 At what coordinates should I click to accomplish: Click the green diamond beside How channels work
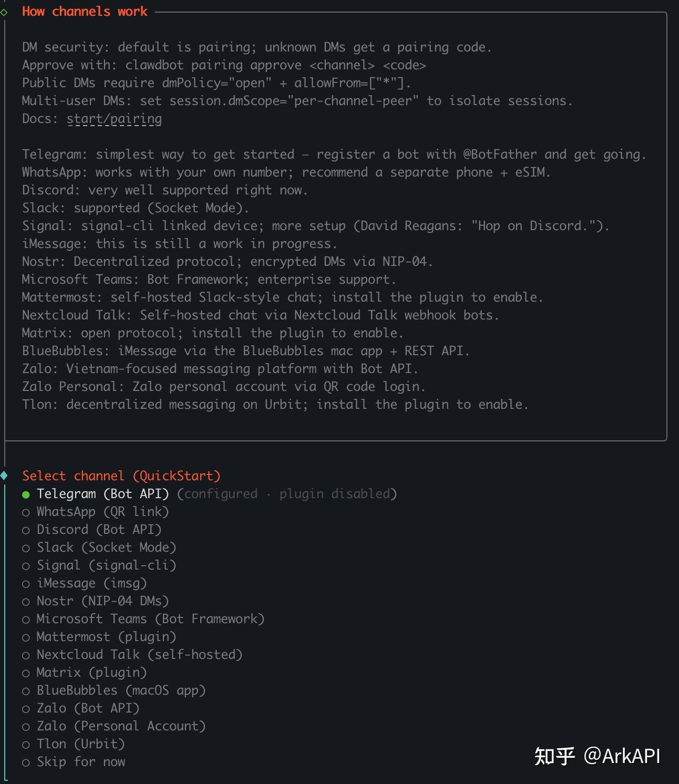4,12
